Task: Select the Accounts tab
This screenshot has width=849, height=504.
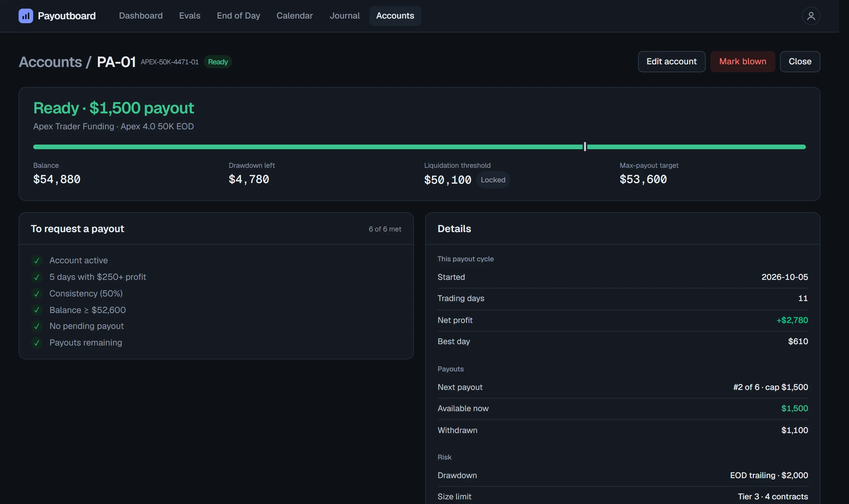Action: 395,16
